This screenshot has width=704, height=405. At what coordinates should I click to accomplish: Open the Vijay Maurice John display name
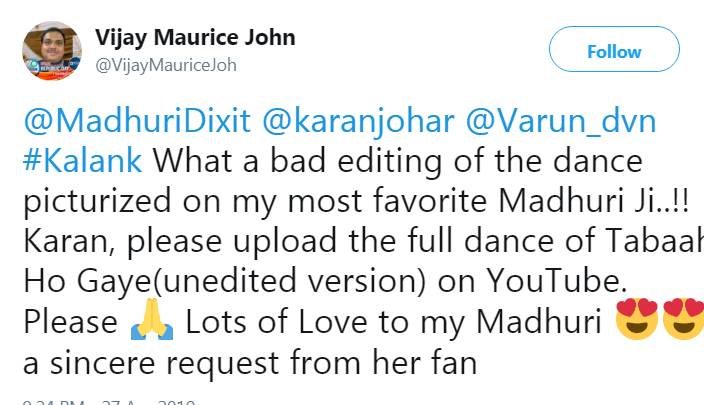[194, 38]
